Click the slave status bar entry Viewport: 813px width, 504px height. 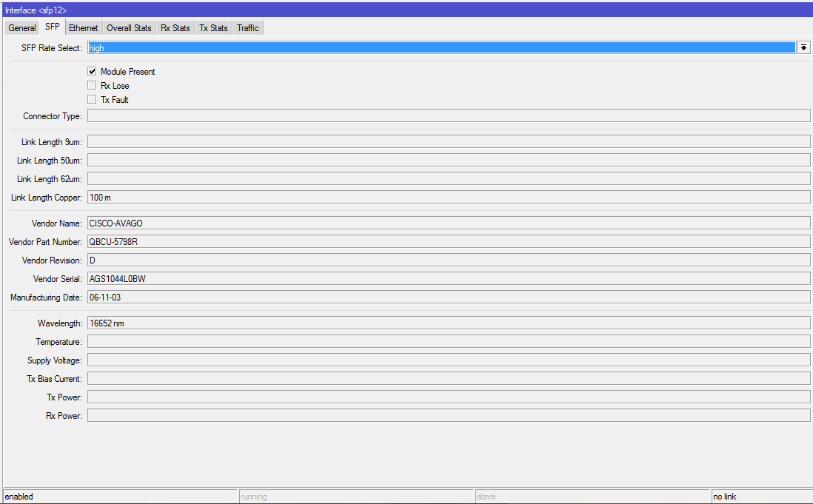click(592, 497)
